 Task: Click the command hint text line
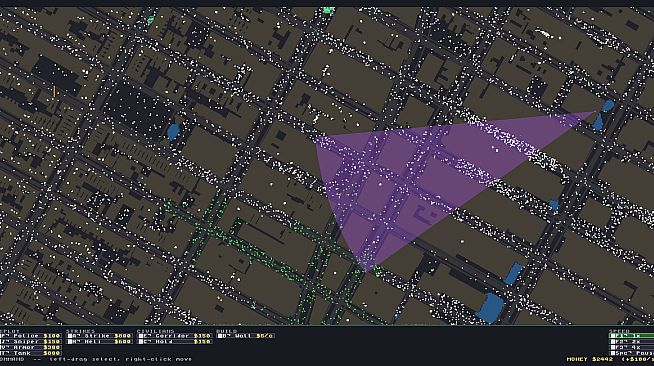pyautogui.click(x=96, y=359)
